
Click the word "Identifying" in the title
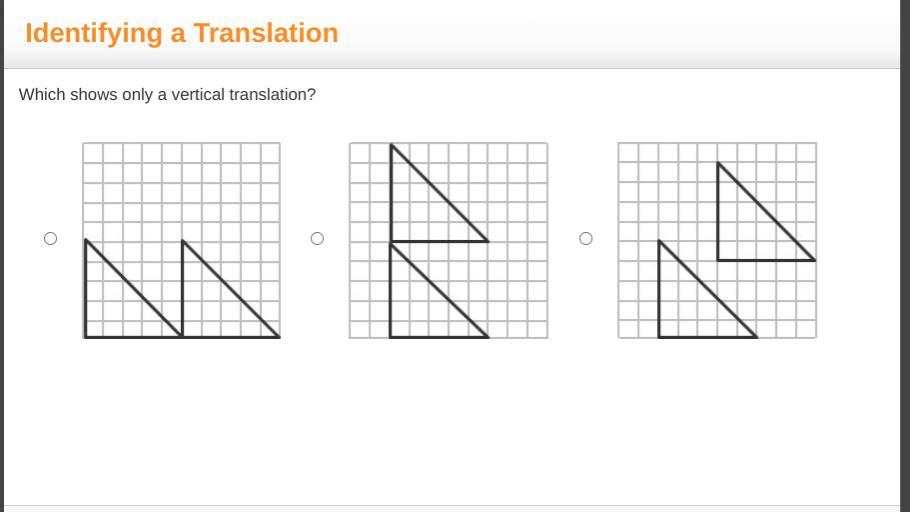pyautogui.click(x=94, y=33)
